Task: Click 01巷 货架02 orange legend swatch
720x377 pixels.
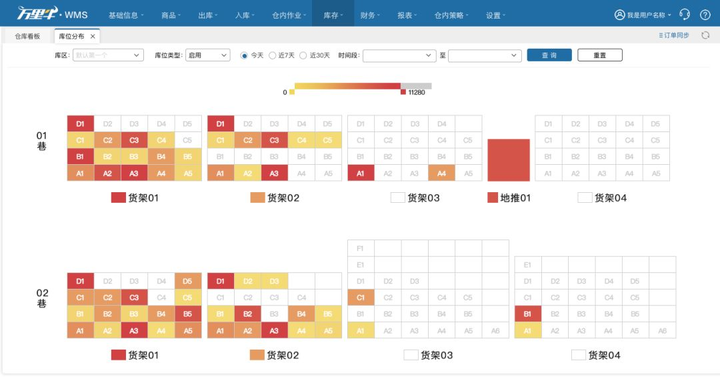Action: [x=258, y=197]
